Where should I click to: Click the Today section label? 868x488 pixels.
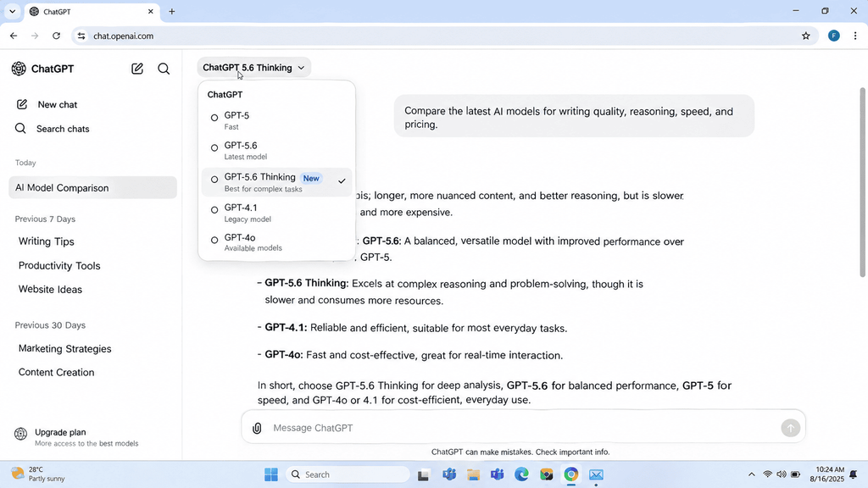coord(25,163)
